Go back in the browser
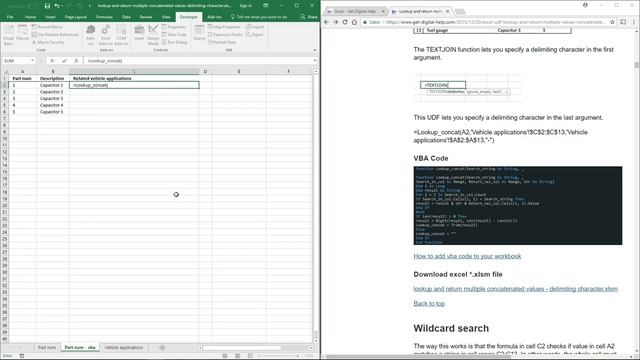Screen dimensions: 640x360 coord(326,22)
